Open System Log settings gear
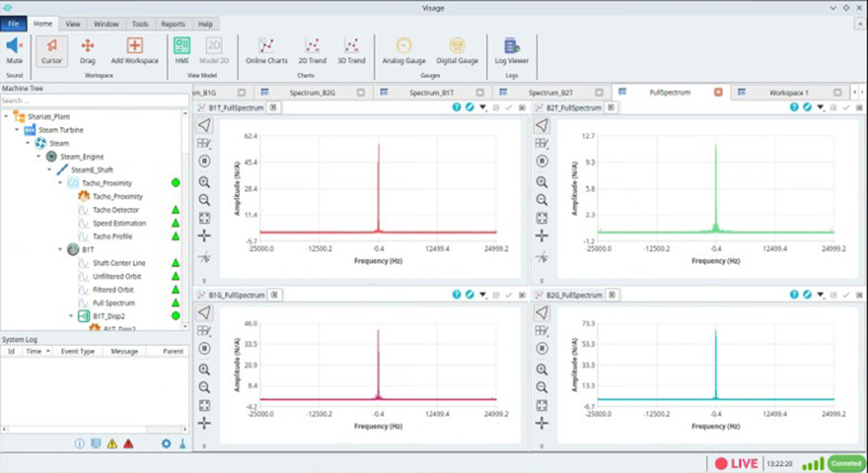This screenshot has width=868, height=473. tap(166, 443)
